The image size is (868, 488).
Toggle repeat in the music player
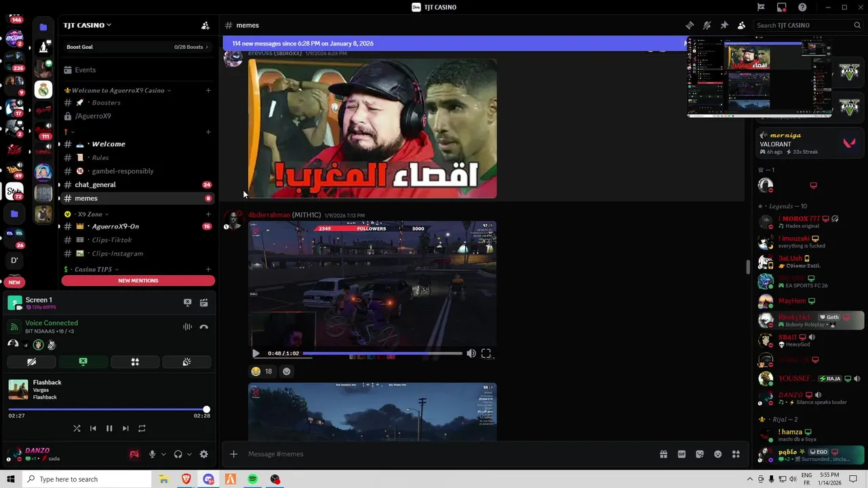(142, 428)
